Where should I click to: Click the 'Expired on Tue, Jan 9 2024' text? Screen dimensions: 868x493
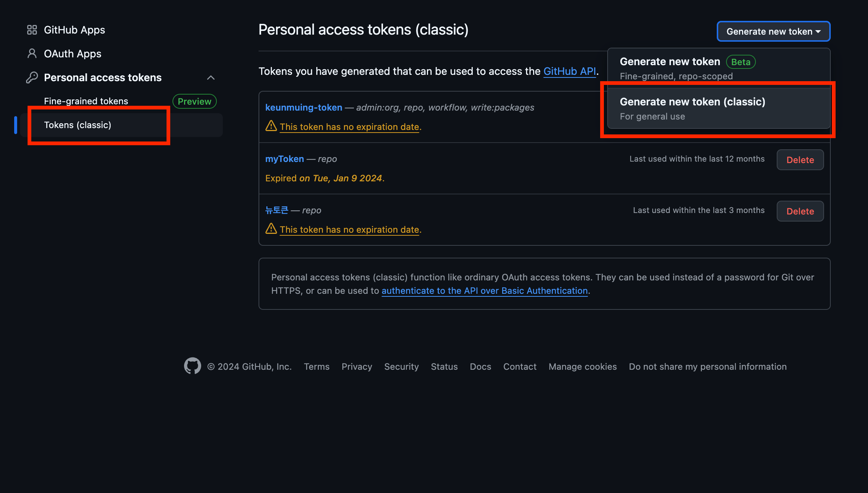click(324, 178)
